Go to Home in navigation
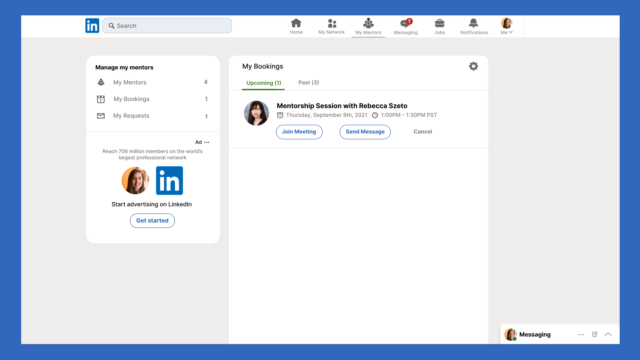This screenshot has height=360, width=640. 296,26
